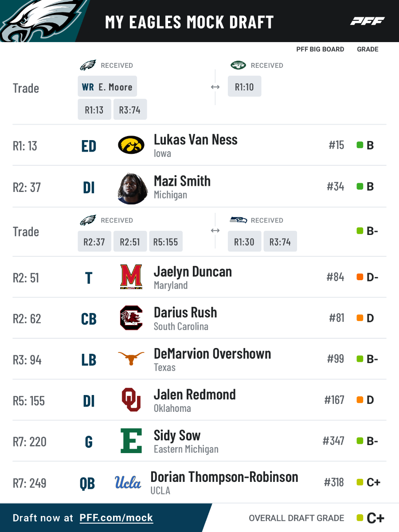Click the Seahawks logo in second trade
This screenshot has height=532, width=399.
(x=238, y=220)
